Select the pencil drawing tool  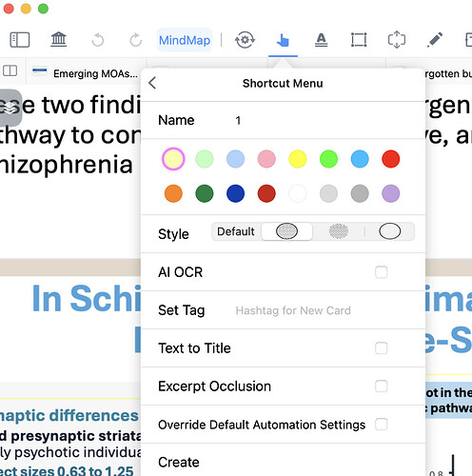coord(435,40)
